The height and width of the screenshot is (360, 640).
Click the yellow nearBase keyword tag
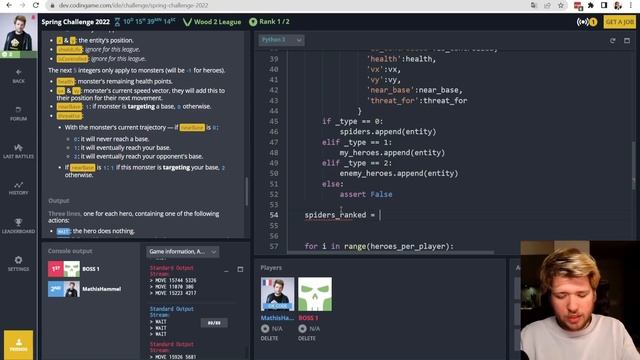69,107
